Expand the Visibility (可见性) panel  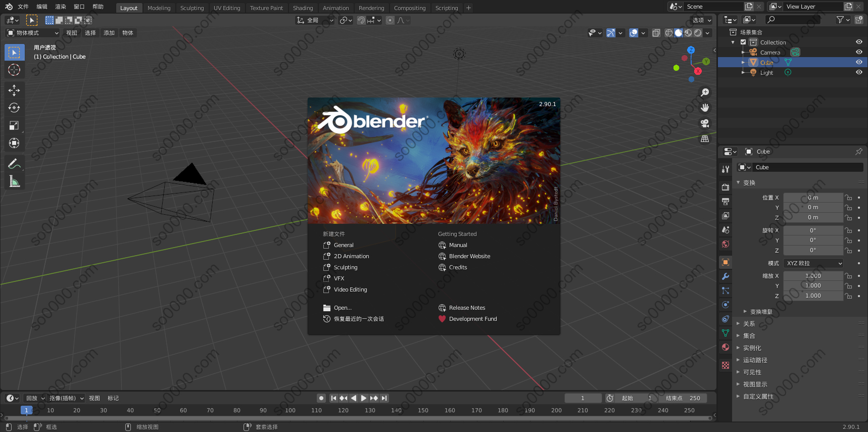click(752, 372)
